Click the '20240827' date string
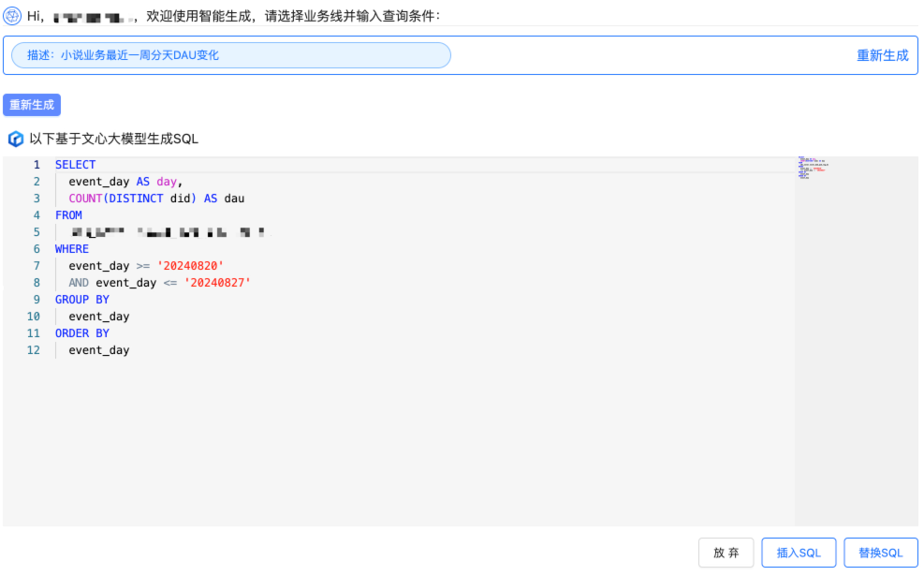 (217, 283)
